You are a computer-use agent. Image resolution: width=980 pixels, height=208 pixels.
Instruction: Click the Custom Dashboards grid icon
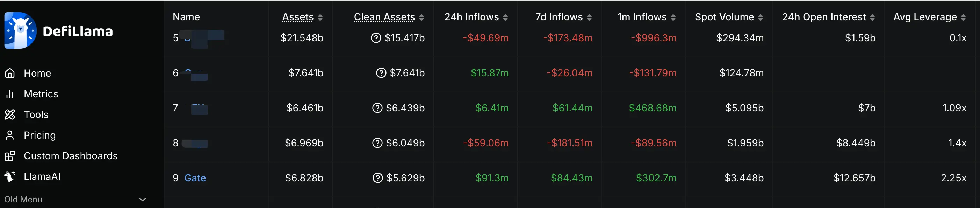pos(10,156)
